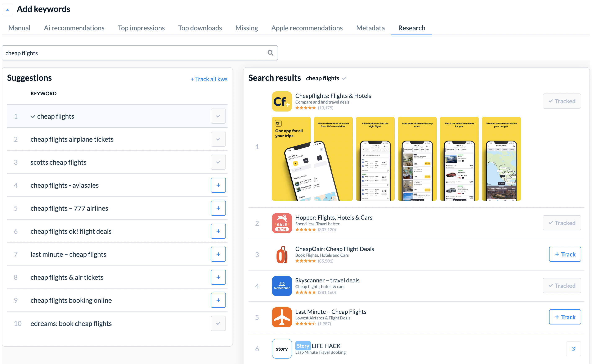The image size is (592, 364).
Task: Track the Last Minute – Cheap Flights app
Action: pyautogui.click(x=565, y=317)
